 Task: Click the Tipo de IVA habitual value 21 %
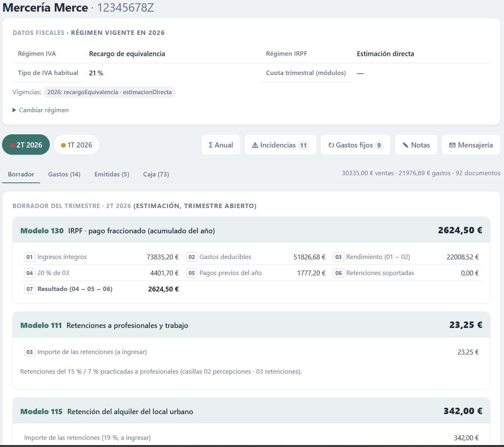click(96, 73)
